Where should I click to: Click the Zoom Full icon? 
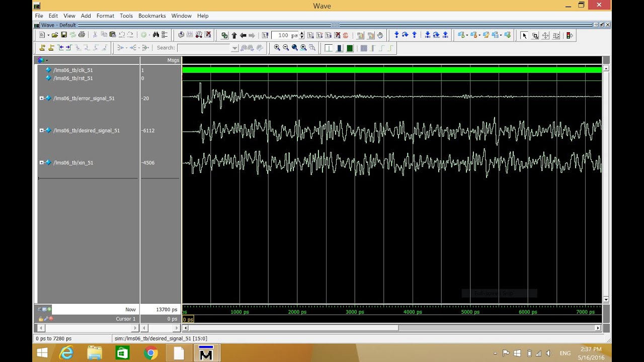(294, 48)
